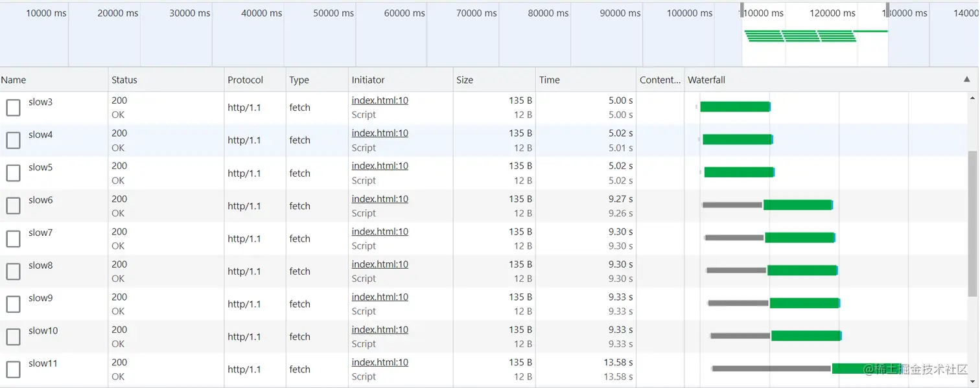
Task: Click the slow11 request name
Action: point(43,363)
